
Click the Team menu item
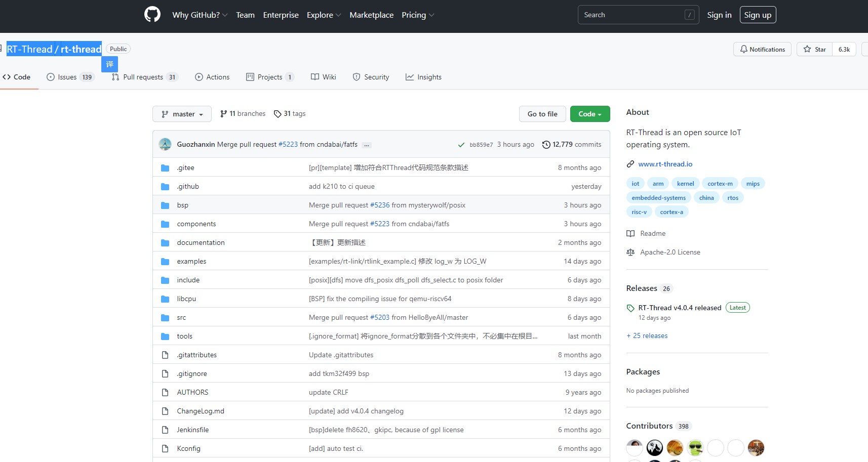(x=245, y=15)
